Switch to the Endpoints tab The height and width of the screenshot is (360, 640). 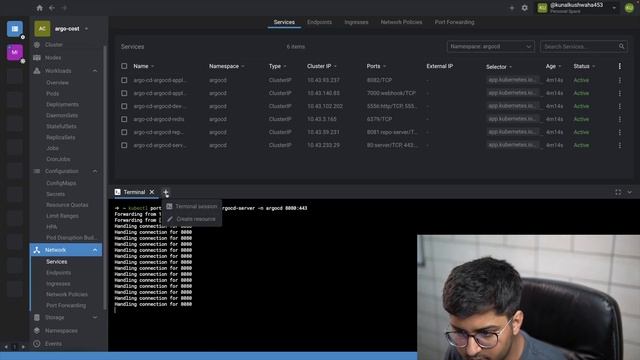(319, 22)
